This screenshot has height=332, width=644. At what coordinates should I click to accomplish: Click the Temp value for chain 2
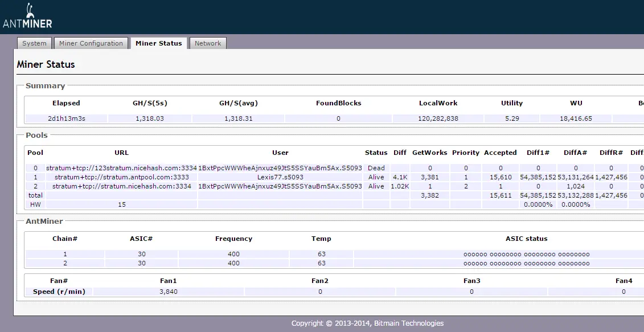click(321, 263)
